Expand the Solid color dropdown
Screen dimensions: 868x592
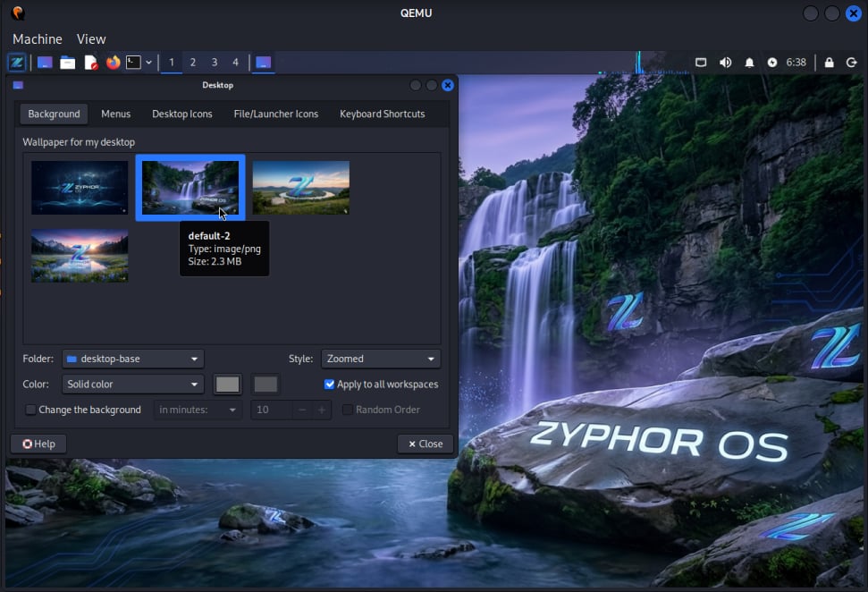(x=133, y=385)
